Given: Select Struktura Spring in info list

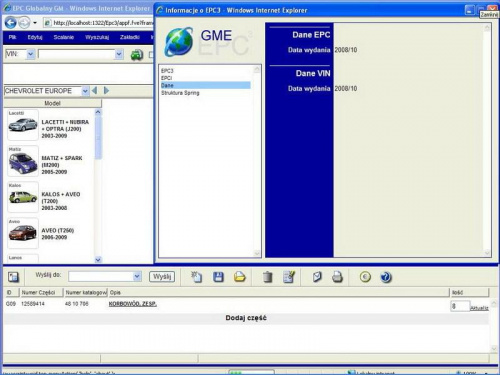Looking at the screenshot, I should (180, 93).
